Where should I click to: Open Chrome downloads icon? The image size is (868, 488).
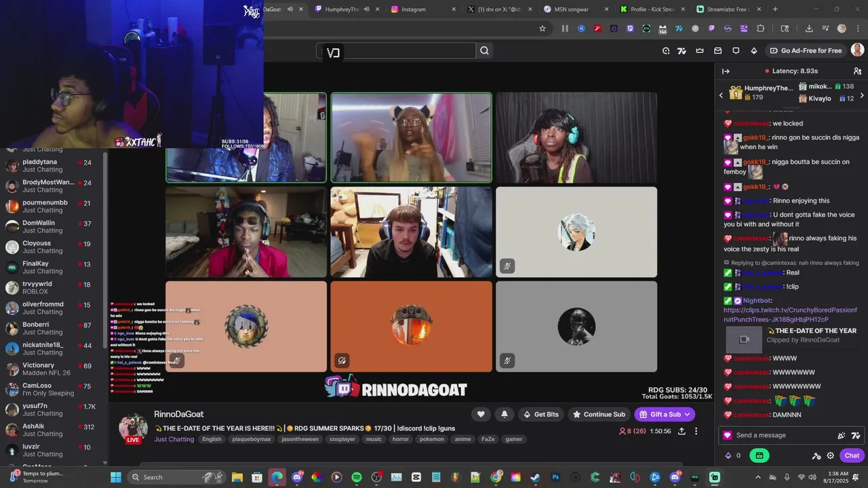tap(809, 28)
